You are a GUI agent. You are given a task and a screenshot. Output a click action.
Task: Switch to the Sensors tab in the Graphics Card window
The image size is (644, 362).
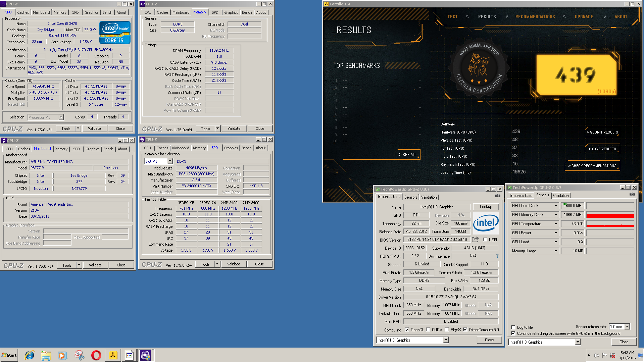tap(411, 197)
